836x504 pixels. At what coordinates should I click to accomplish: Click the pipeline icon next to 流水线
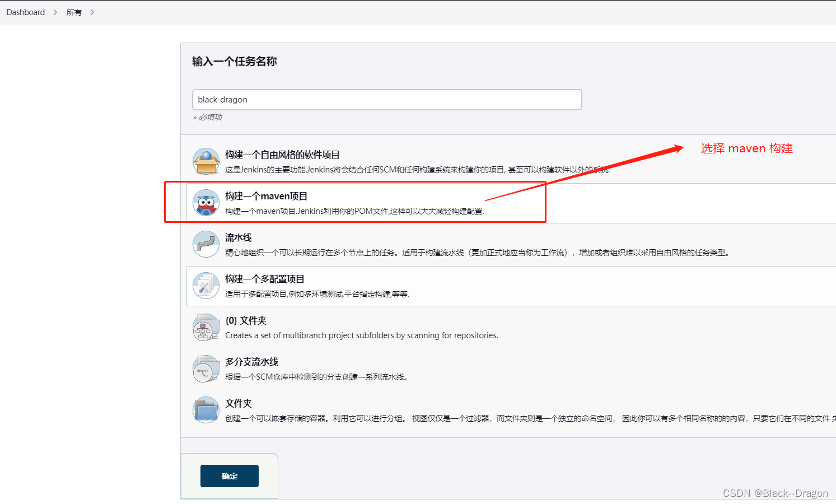pyautogui.click(x=206, y=244)
